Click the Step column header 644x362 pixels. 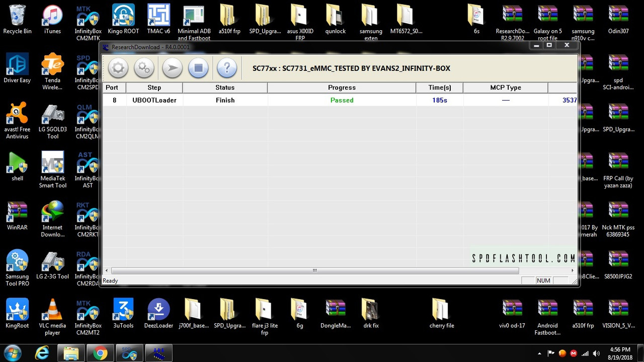pyautogui.click(x=154, y=88)
